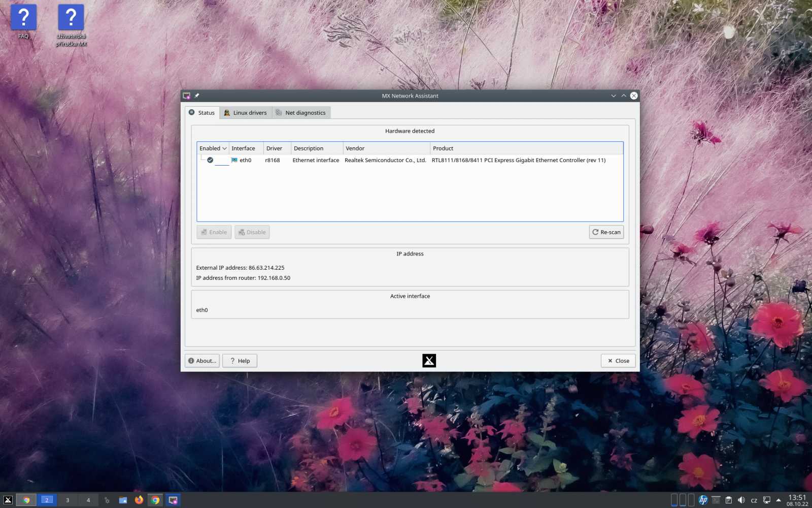The height and width of the screenshot is (508, 812).
Task: Select the Ethernet interface description cell
Action: 316,160
